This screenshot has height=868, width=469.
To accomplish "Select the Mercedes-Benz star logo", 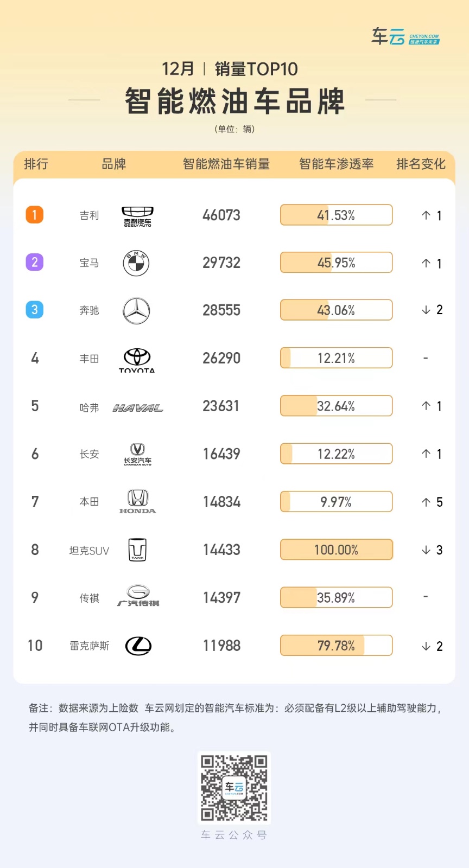I will click(136, 311).
